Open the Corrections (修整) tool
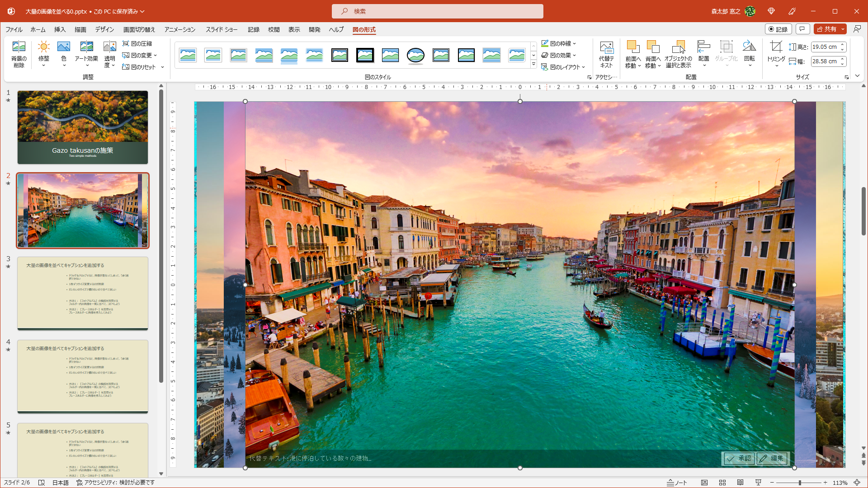The width and height of the screenshot is (868, 488). click(x=43, y=47)
